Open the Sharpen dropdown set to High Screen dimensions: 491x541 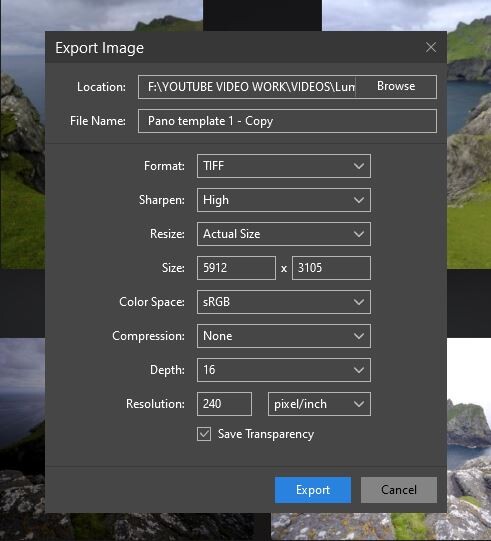point(284,200)
